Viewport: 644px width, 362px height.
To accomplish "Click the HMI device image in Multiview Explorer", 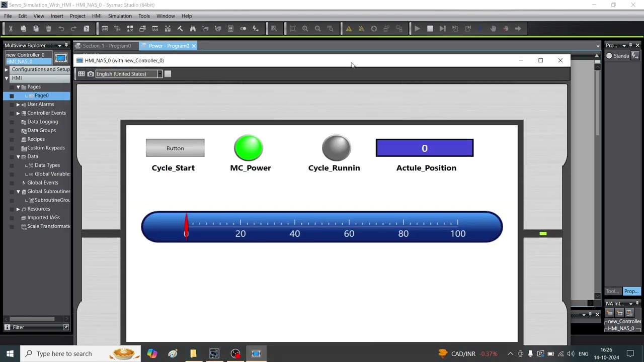I will (61, 58).
